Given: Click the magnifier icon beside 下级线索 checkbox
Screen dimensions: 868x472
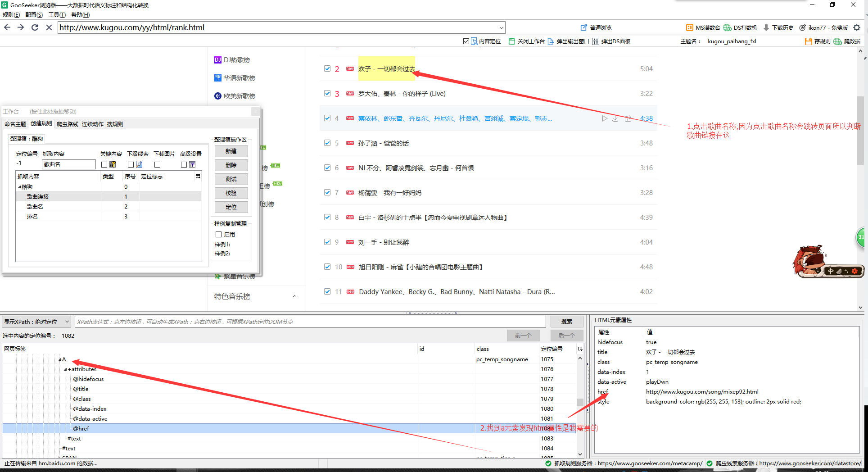Looking at the screenshot, I should 139,164.
